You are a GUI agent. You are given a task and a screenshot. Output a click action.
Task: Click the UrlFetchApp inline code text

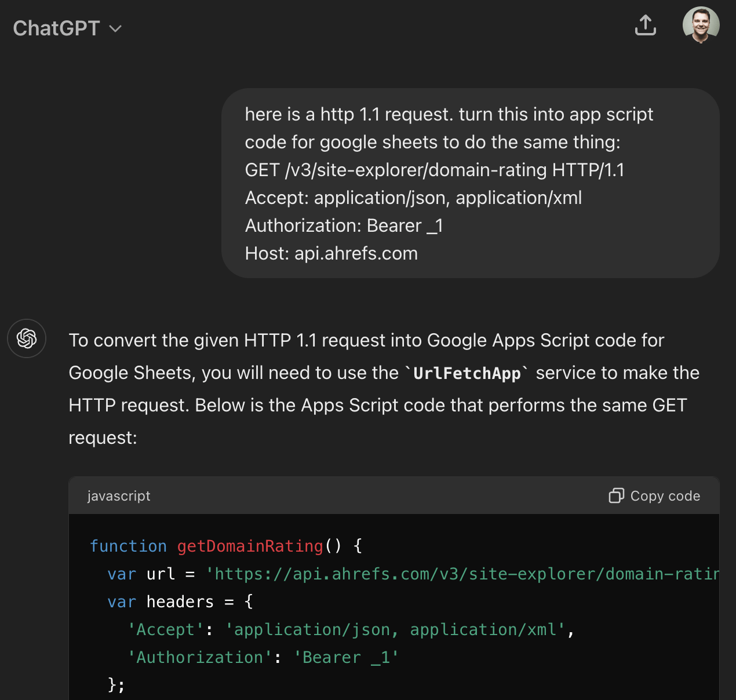[x=467, y=373]
